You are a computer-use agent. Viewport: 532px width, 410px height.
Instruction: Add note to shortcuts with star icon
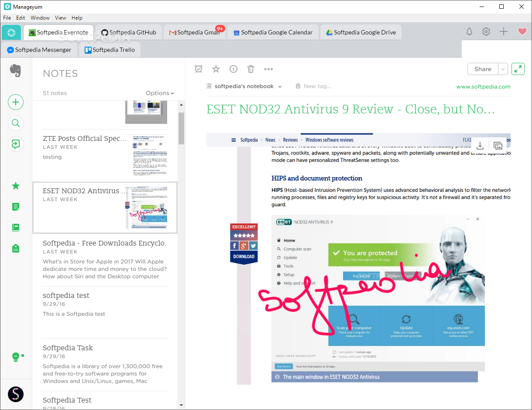(x=216, y=69)
